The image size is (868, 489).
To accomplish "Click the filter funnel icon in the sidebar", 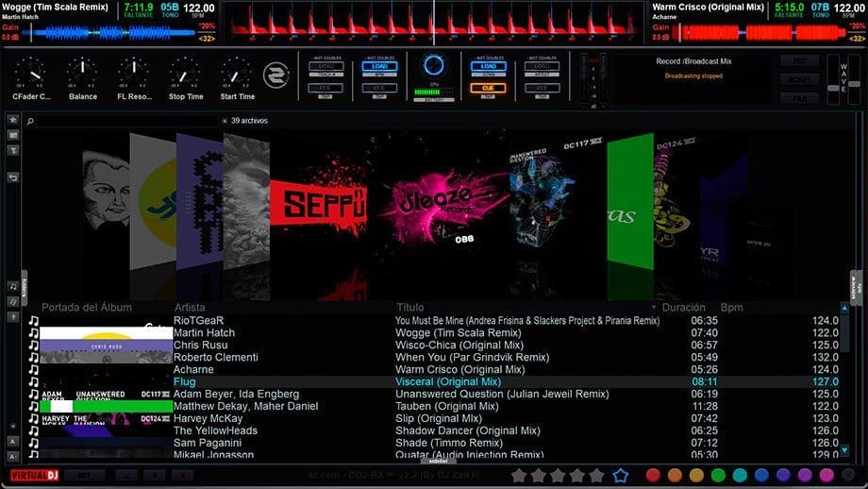I will pyautogui.click(x=13, y=151).
